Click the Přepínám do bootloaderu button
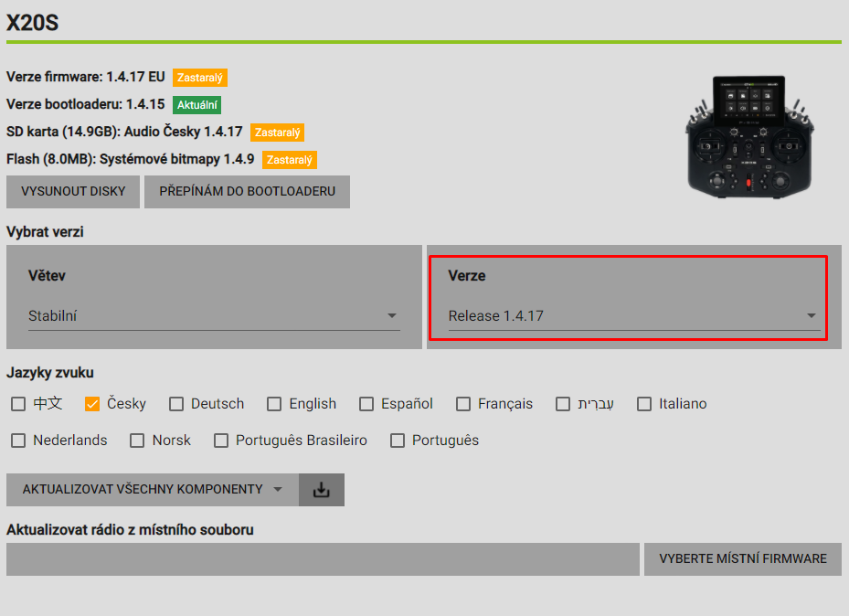This screenshot has height=616, width=849. click(x=247, y=192)
